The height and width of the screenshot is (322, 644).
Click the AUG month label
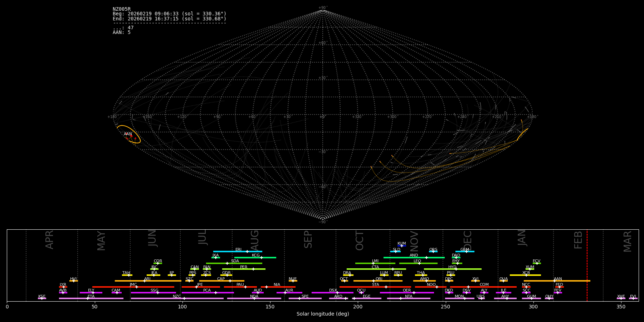255,240
